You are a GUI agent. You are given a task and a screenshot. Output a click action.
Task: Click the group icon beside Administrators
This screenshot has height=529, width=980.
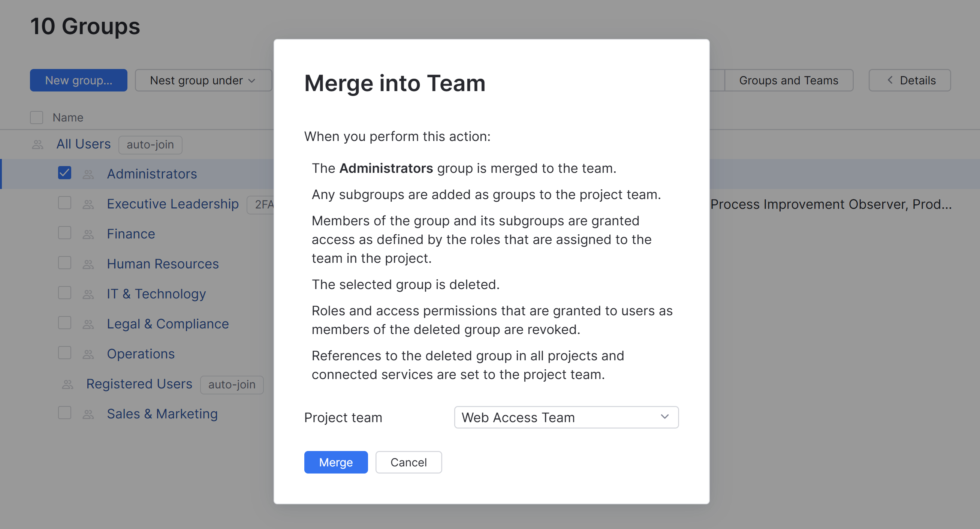point(88,174)
